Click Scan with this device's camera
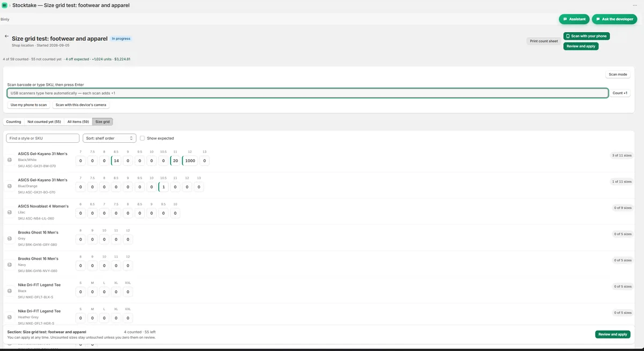Image resolution: width=644 pixels, height=351 pixels. [x=81, y=105]
